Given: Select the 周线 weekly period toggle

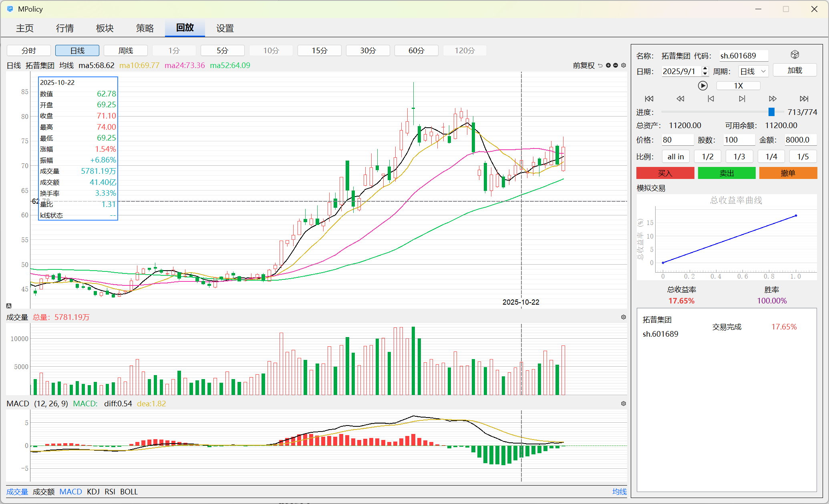Looking at the screenshot, I should pyautogui.click(x=126, y=50).
